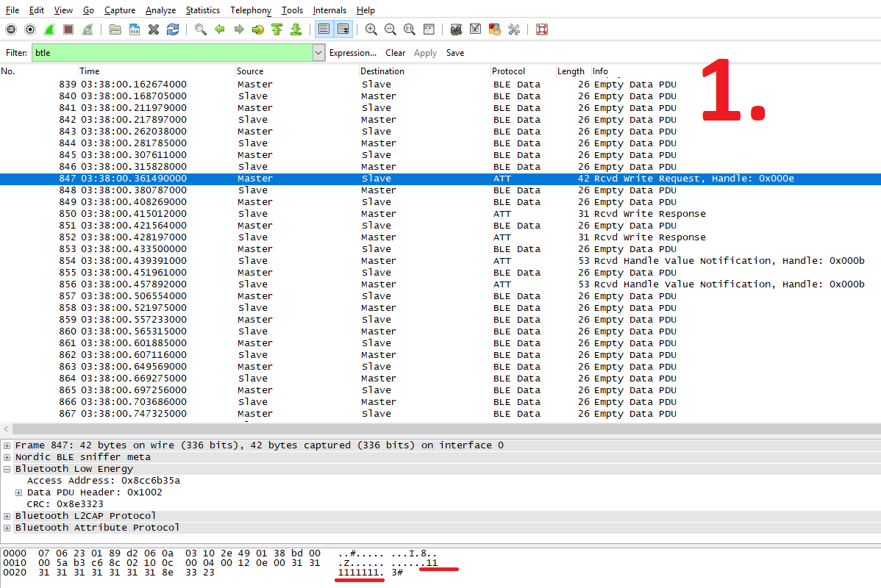
Task: Open the View menu
Action: (x=63, y=10)
